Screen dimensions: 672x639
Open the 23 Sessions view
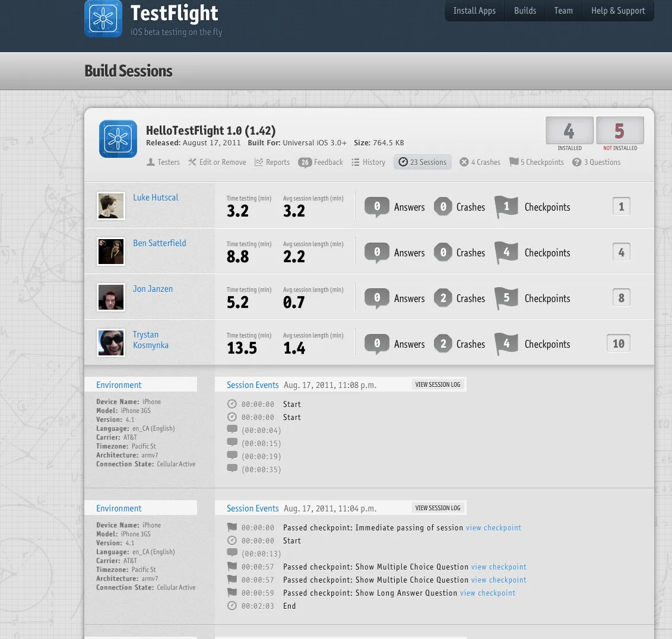(x=422, y=162)
